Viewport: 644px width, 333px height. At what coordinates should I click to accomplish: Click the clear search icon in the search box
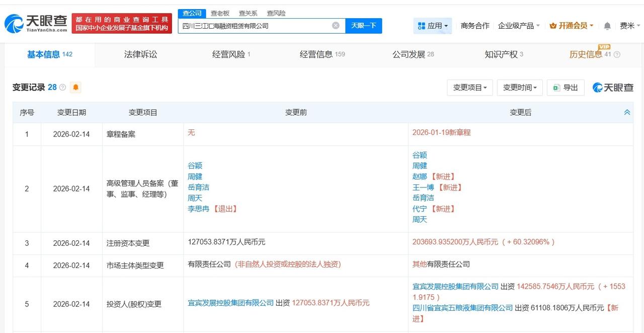pos(335,25)
